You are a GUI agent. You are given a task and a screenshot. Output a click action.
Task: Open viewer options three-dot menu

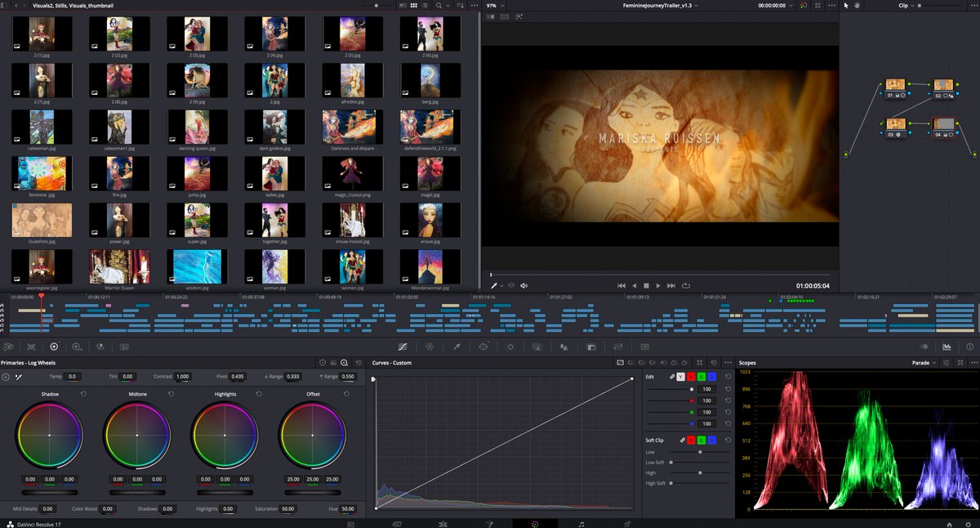click(832, 6)
